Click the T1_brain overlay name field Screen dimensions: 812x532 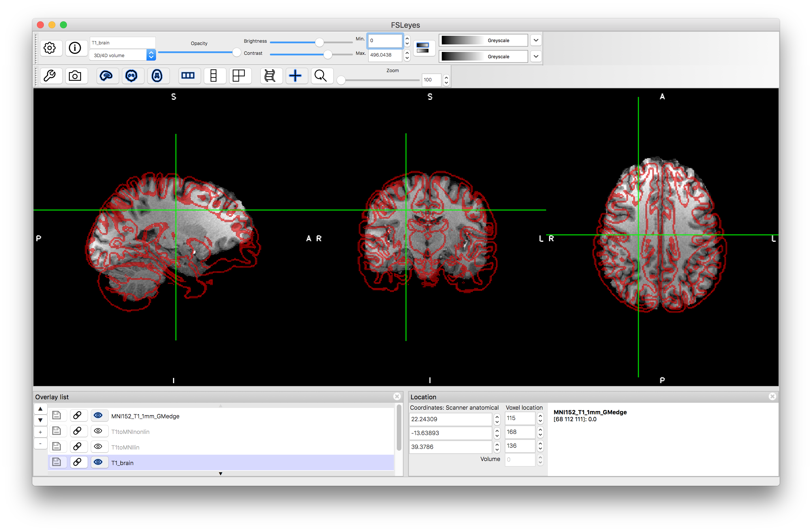click(123, 43)
